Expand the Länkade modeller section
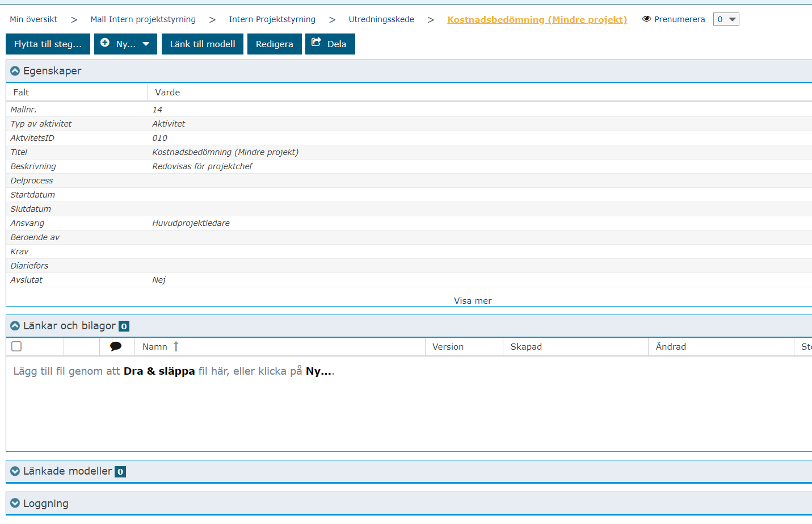This screenshot has height=524, width=812. pos(15,471)
